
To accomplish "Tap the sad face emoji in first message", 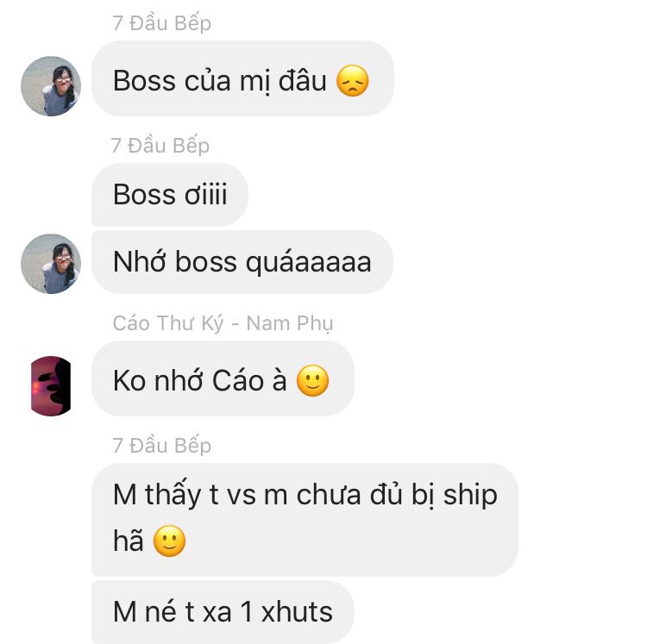I will tap(352, 80).
